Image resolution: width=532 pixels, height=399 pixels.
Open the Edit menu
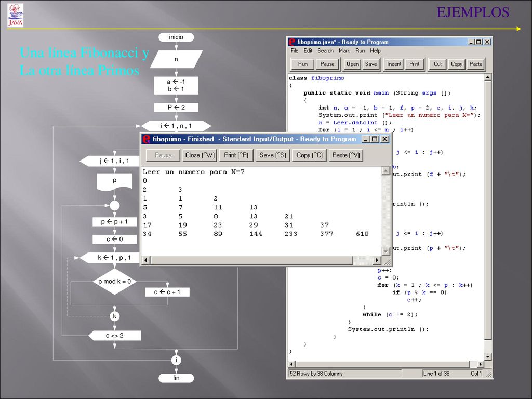tap(308, 50)
